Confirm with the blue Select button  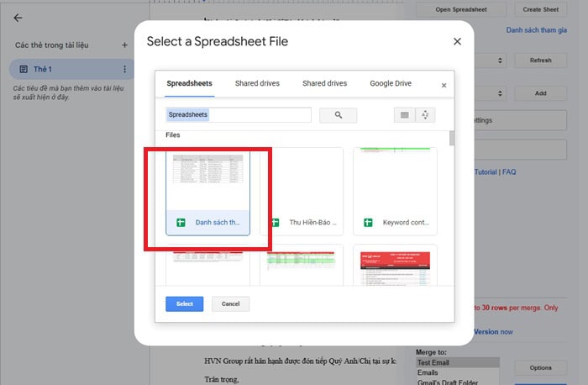[185, 304]
